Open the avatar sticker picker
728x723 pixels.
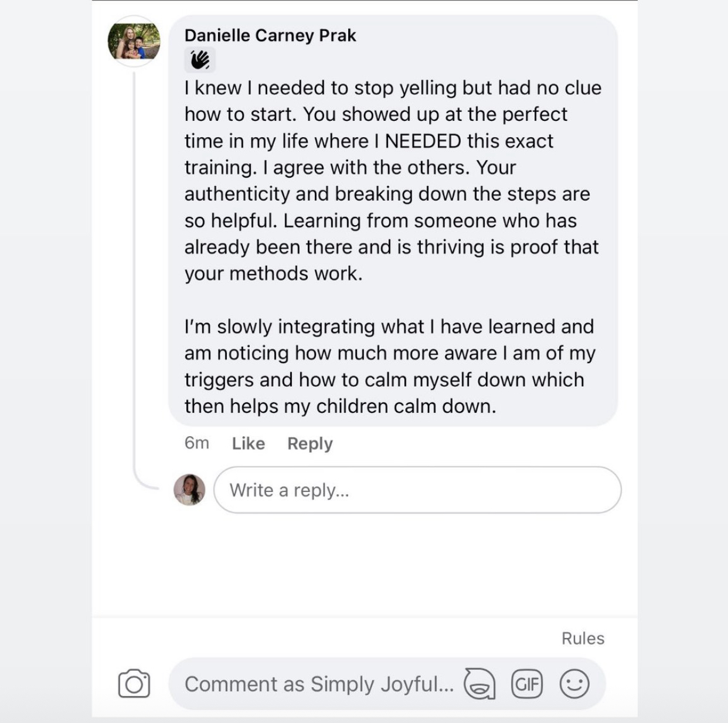point(479,684)
